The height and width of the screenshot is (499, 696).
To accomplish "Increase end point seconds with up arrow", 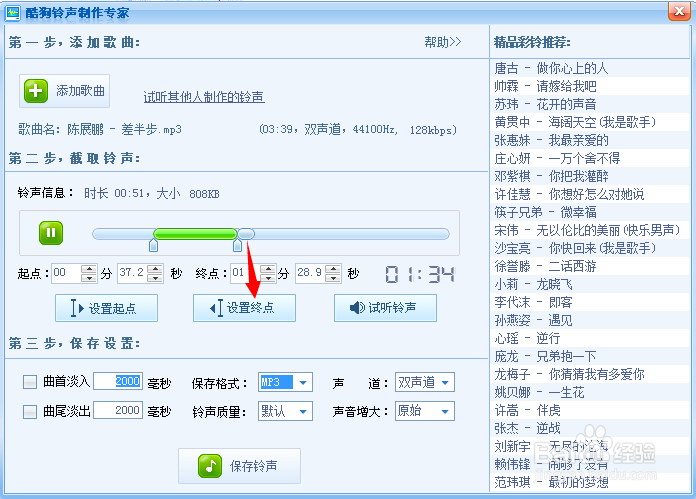I will pyautogui.click(x=333, y=269).
